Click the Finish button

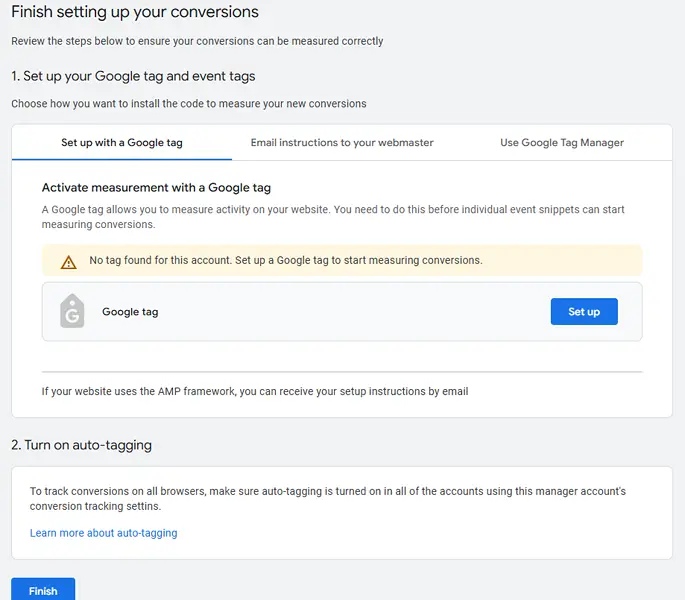pyautogui.click(x=43, y=589)
